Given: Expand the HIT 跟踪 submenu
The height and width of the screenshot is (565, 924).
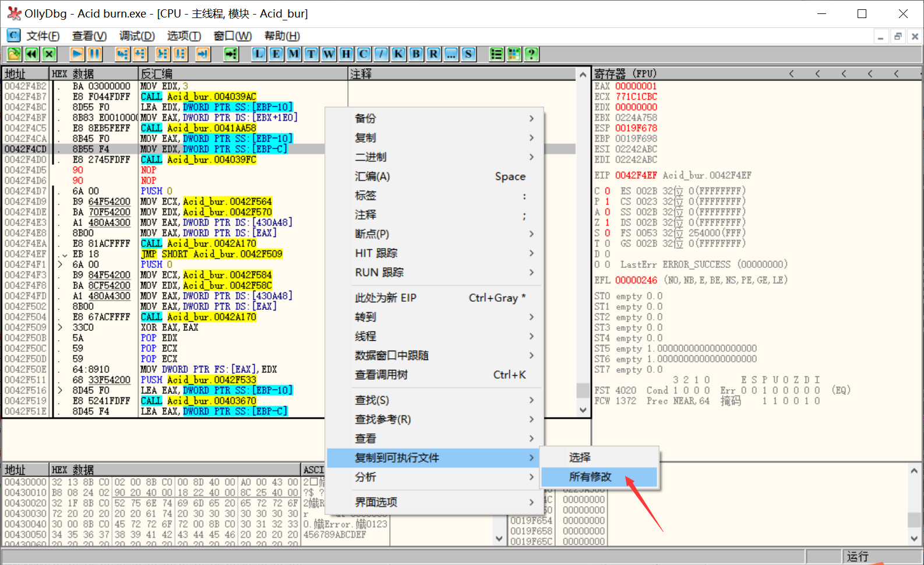Looking at the screenshot, I should (x=435, y=253).
